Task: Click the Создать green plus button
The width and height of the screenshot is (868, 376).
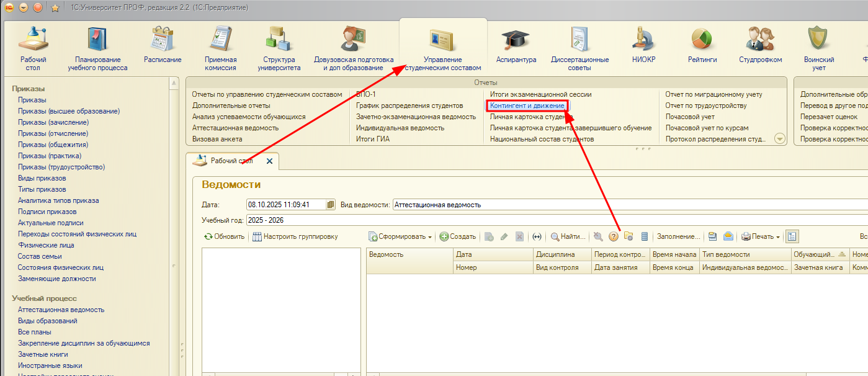Action: [x=458, y=236]
